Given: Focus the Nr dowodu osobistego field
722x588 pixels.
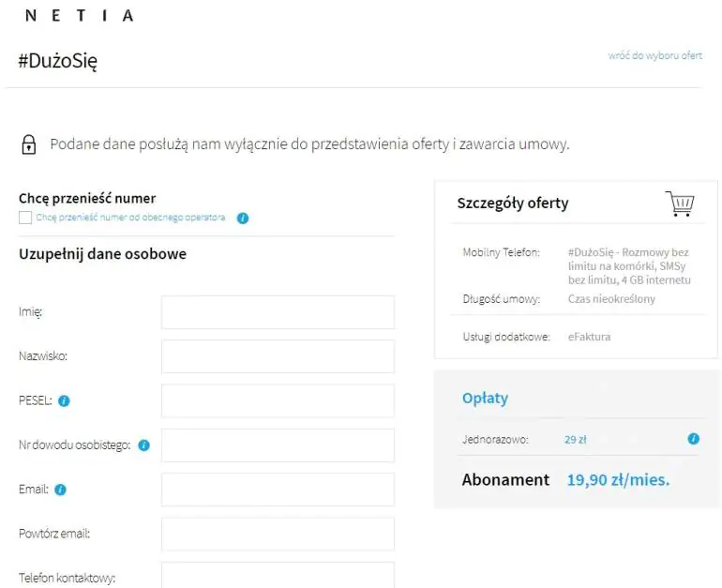Looking at the screenshot, I should tap(278, 445).
